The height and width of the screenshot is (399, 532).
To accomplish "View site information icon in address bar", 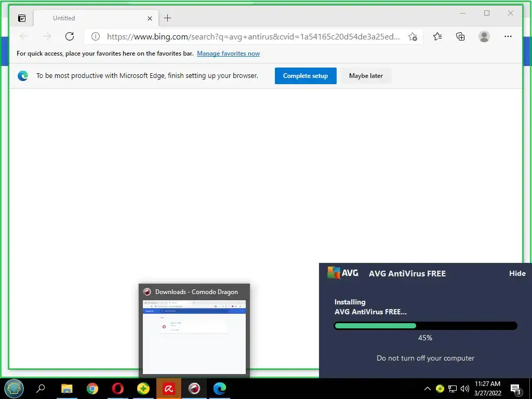I will pos(96,37).
